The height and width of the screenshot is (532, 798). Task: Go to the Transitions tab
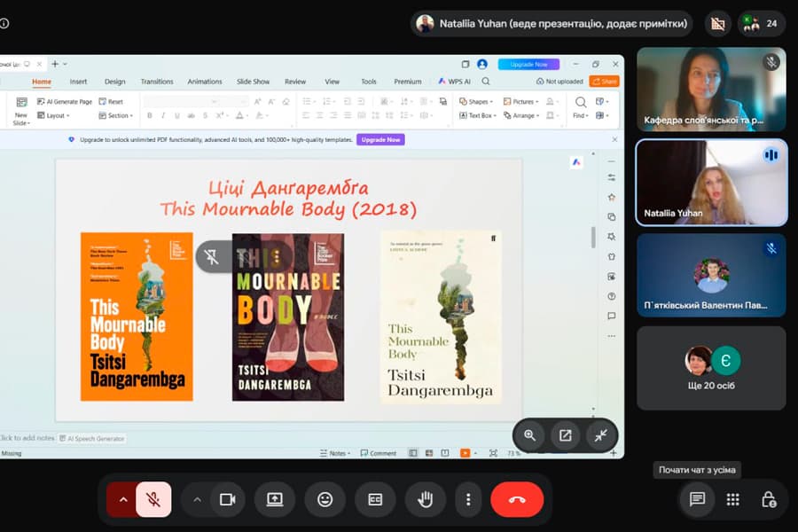[x=157, y=82]
